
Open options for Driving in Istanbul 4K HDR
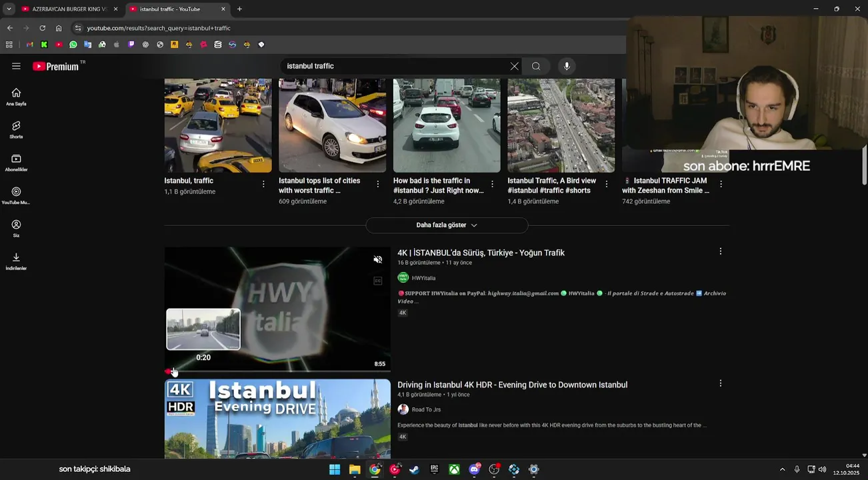(720, 383)
